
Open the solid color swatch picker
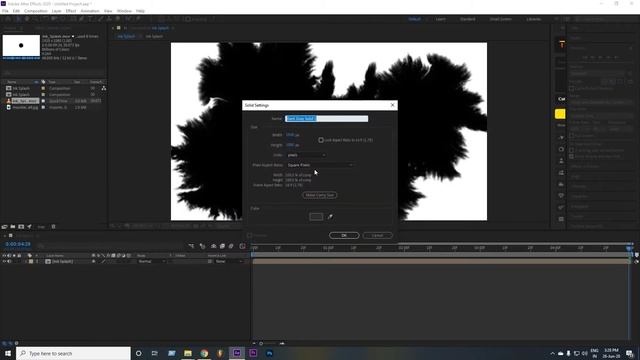pos(316,217)
